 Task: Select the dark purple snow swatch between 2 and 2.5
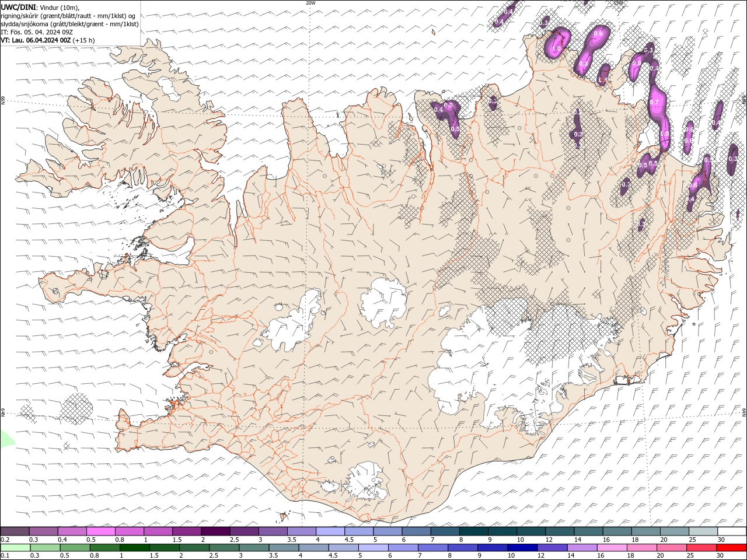215,531
